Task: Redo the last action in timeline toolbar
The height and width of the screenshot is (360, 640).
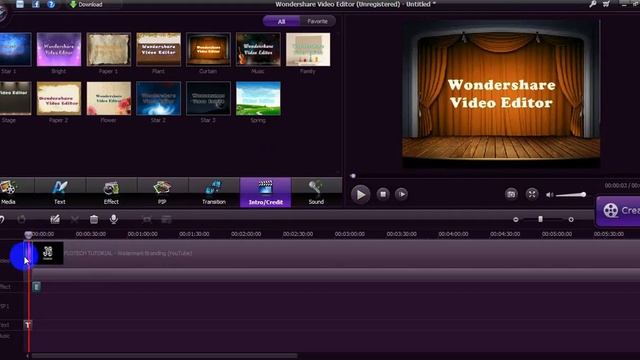Action: point(21,220)
